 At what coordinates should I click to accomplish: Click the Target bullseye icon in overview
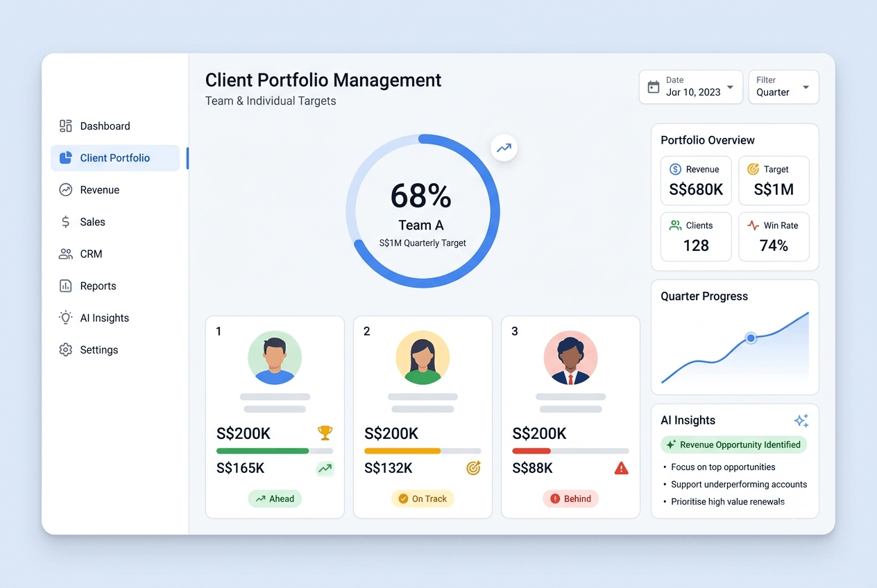753,169
